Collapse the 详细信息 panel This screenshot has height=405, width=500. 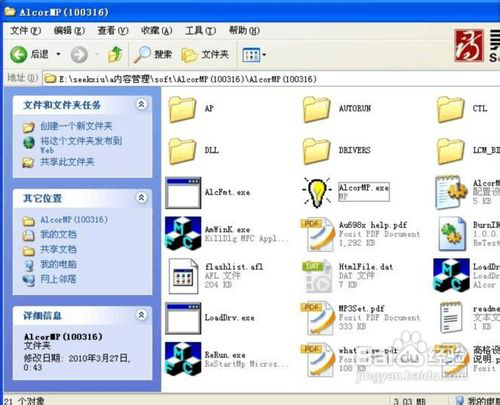tap(141, 315)
